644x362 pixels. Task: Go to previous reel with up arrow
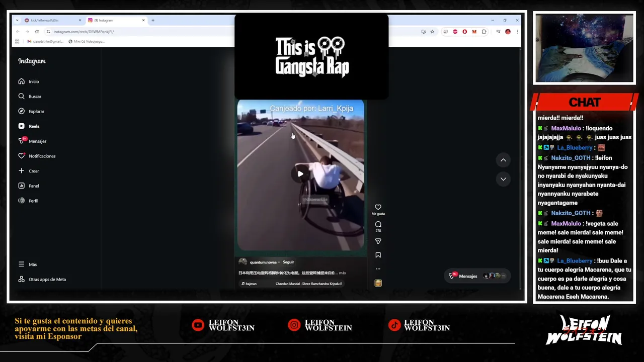point(503,160)
